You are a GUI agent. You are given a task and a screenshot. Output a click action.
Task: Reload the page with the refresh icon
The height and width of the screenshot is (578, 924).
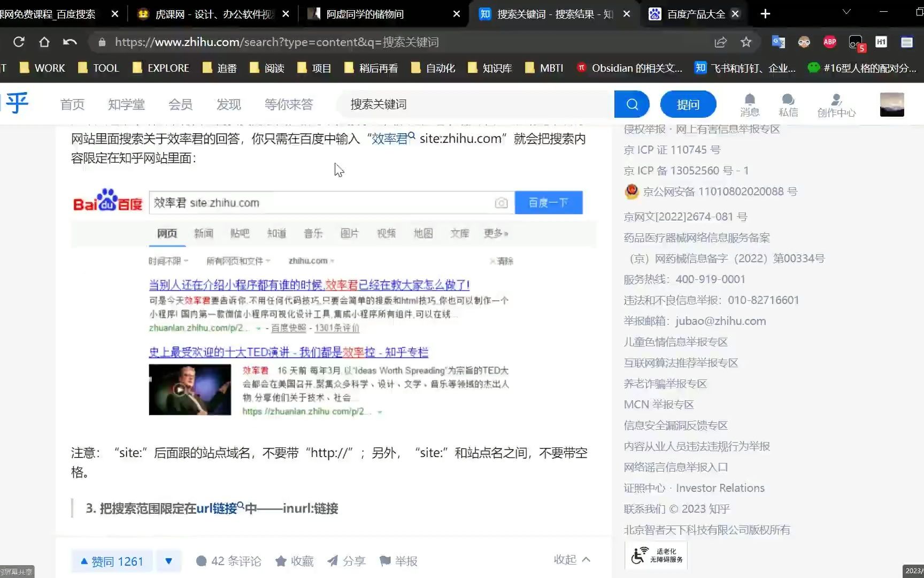coord(19,42)
